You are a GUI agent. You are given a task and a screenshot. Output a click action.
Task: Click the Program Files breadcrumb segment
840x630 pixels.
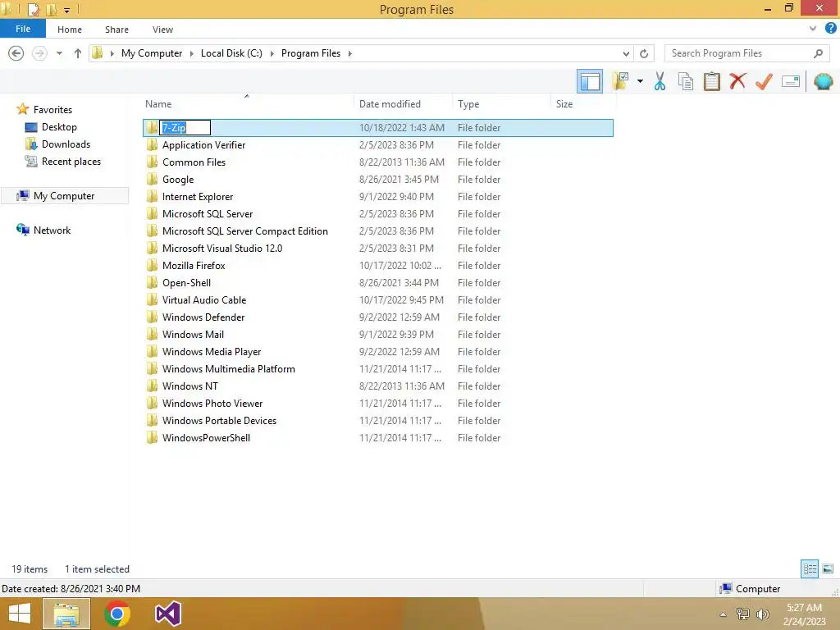(x=311, y=53)
